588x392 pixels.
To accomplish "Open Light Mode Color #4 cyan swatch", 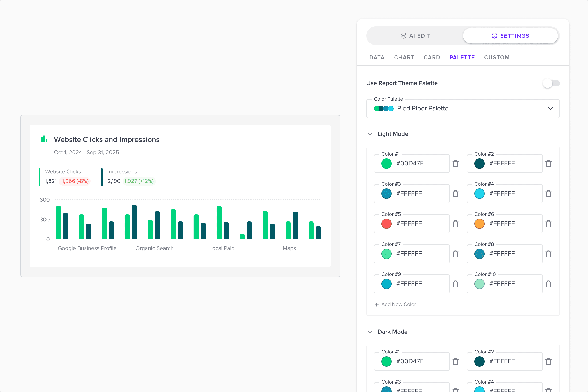I will (x=479, y=193).
